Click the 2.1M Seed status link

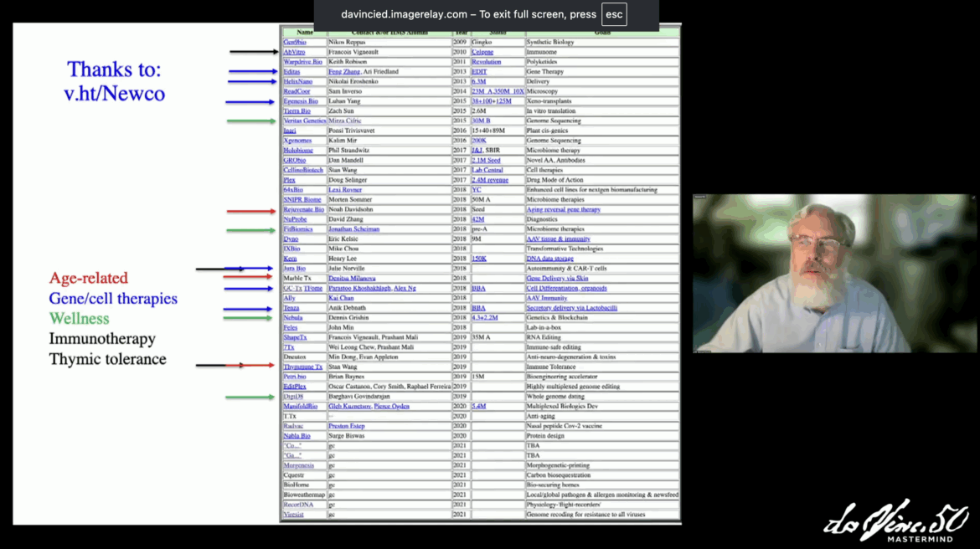(x=487, y=161)
